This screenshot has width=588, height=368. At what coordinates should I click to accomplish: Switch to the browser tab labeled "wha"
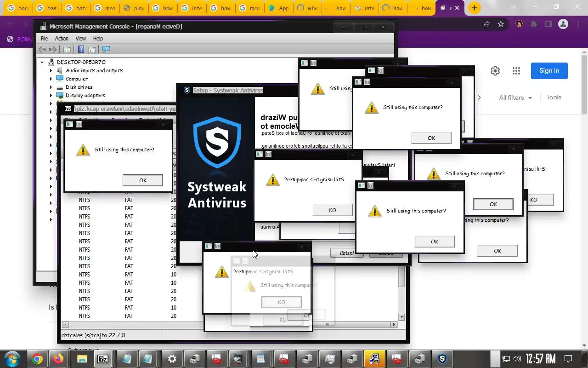pos(307,8)
